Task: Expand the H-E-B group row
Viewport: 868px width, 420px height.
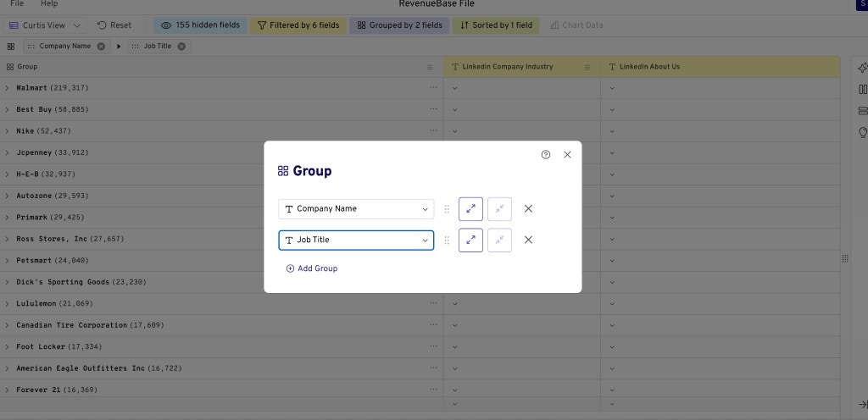Action: pyautogui.click(x=7, y=174)
